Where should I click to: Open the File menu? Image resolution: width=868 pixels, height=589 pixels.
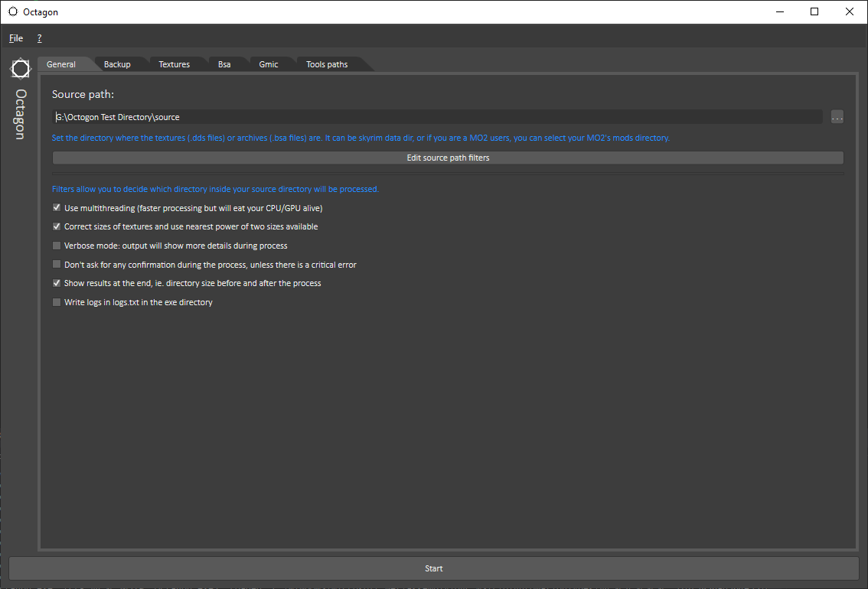pos(16,38)
